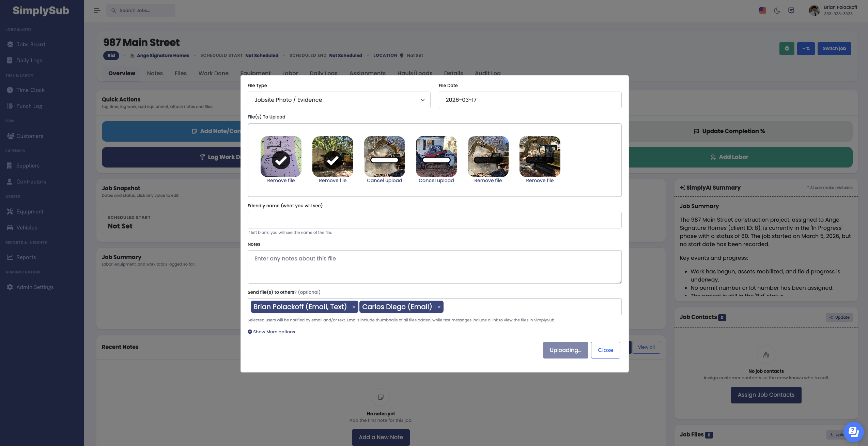The height and width of the screenshot is (446, 868).
Task: Click the Friendly name input field
Action: (434, 220)
